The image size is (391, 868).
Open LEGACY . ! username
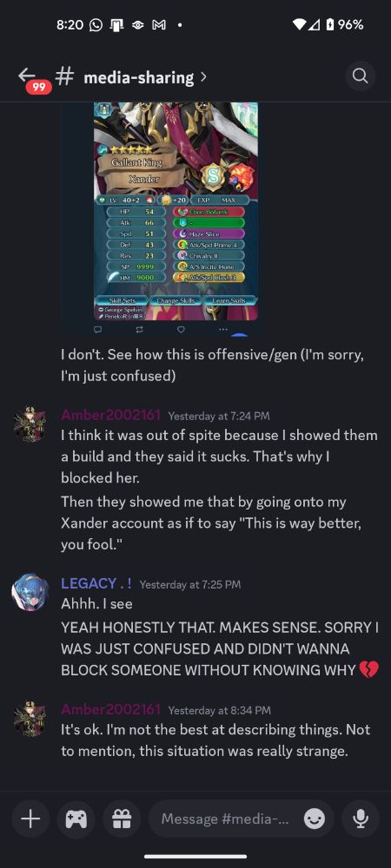[96, 583]
